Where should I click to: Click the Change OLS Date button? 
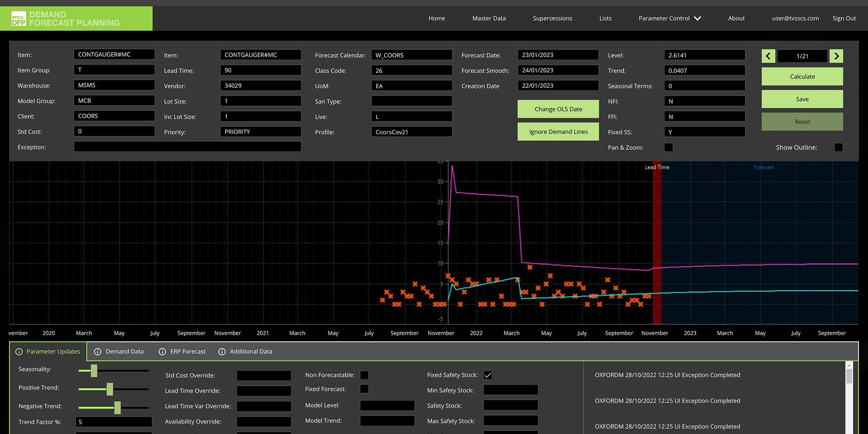coord(558,109)
